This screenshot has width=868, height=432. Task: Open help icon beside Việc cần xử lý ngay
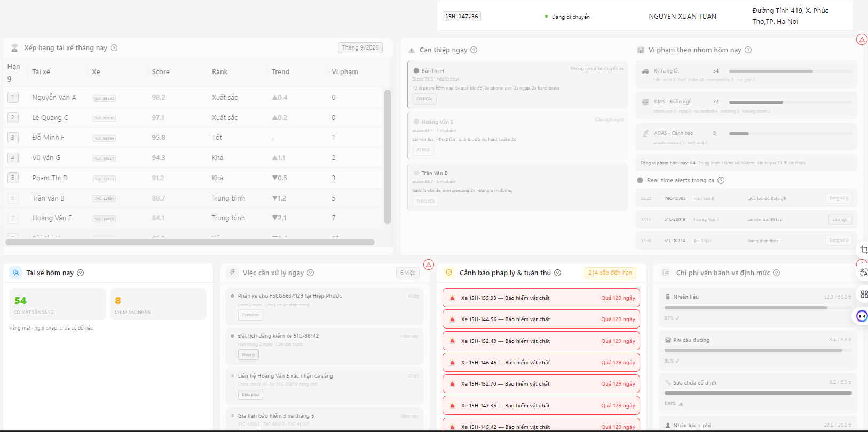pos(310,273)
